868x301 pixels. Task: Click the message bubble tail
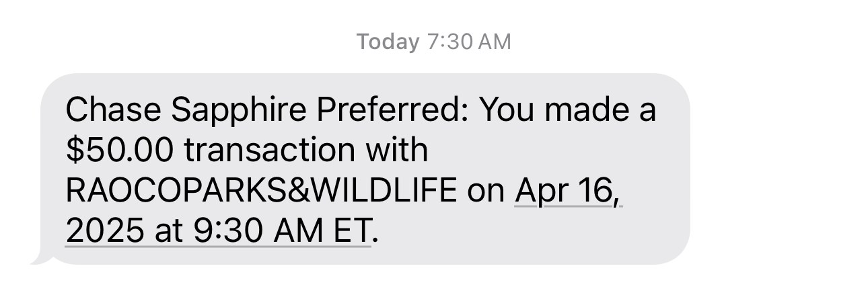tap(43, 257)
